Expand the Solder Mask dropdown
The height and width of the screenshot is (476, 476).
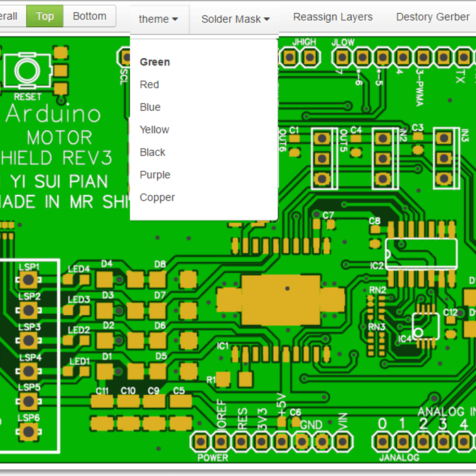[x=235, y=19]
